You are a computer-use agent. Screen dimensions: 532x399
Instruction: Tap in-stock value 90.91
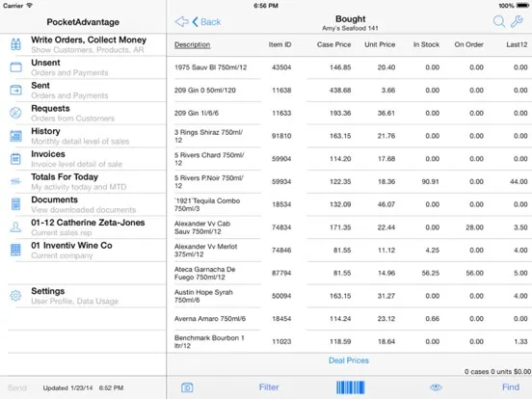(x=430, y=182)
